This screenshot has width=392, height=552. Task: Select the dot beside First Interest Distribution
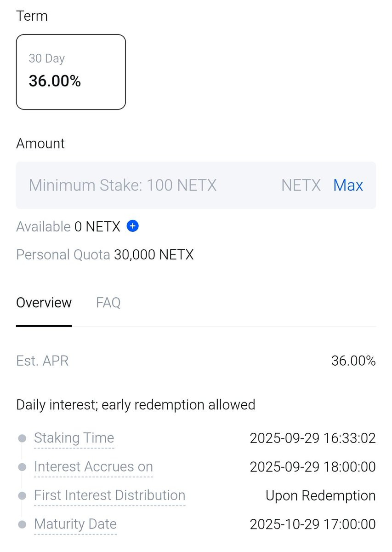click(22, 496)
